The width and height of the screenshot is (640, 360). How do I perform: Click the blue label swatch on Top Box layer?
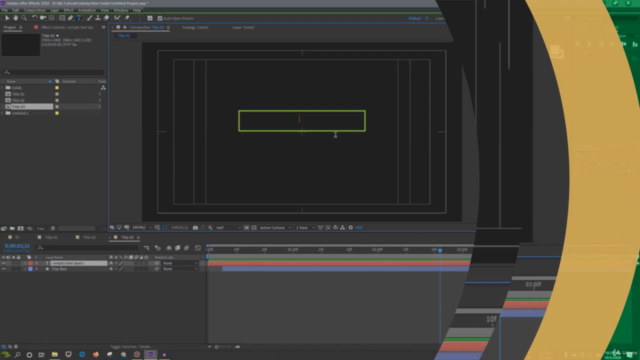[30, 269]
